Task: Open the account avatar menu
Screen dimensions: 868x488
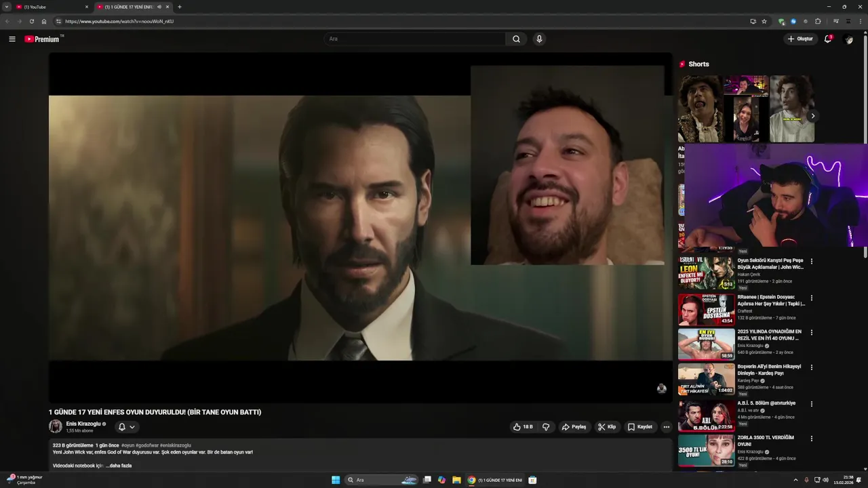Action: 848,39
